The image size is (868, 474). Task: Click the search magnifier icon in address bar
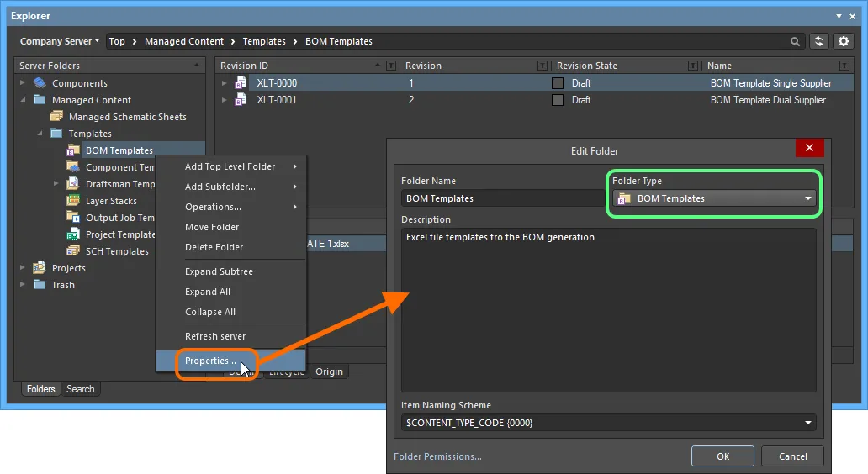pyautogui.click(x=795, y=41)
